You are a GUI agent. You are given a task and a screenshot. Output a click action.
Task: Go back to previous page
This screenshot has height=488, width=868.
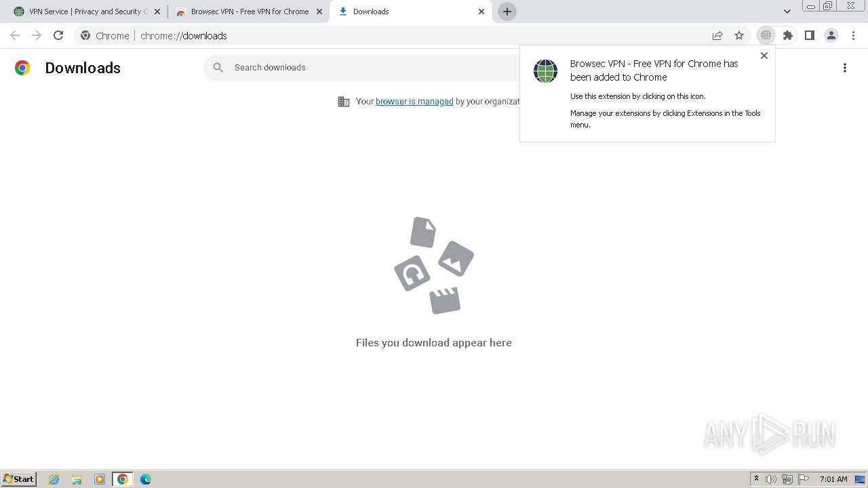[x=15, y=35]
